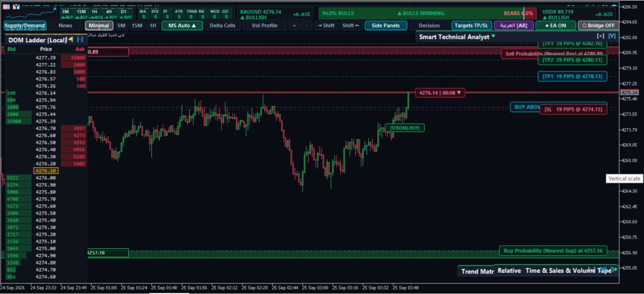Click the red table icon at top-left
Image resolution: width=644 pixels, height=294 pixels.
tap(6, 7)
